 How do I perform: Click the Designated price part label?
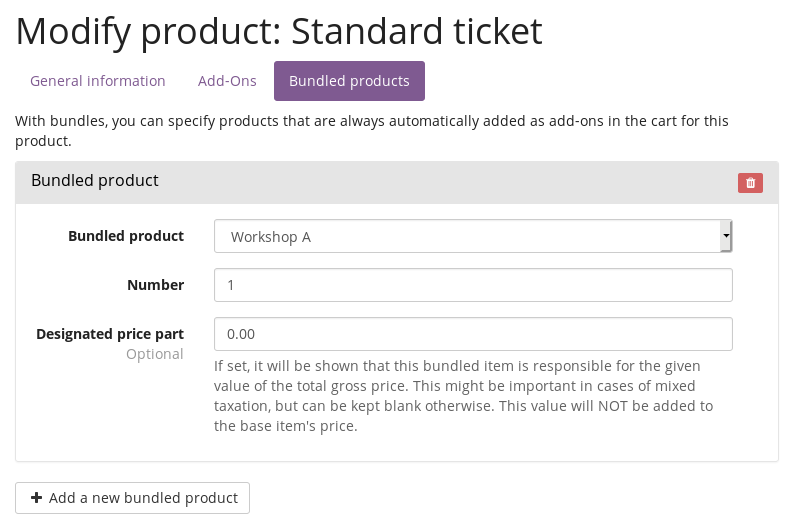pyautogui.click(x=110, y=334)
